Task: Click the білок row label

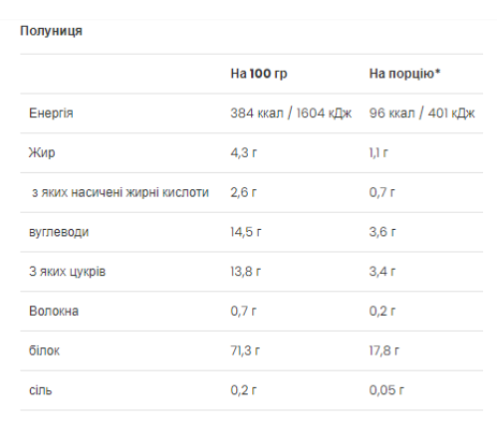Action: pyautogui.click(x=44, y=350)
